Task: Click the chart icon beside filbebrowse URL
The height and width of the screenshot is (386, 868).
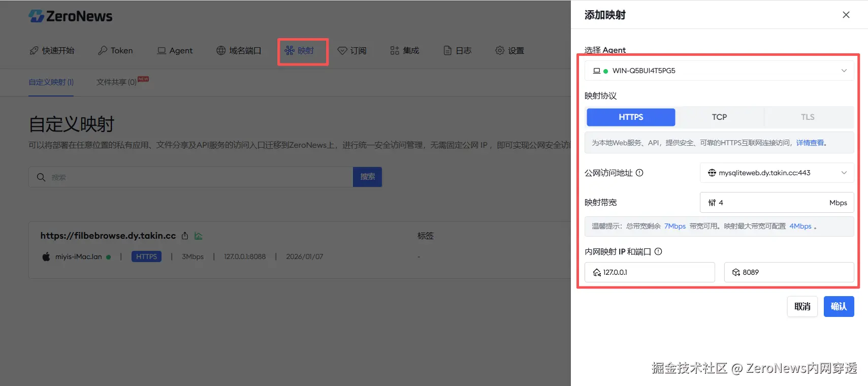Action: click(199, 236)
